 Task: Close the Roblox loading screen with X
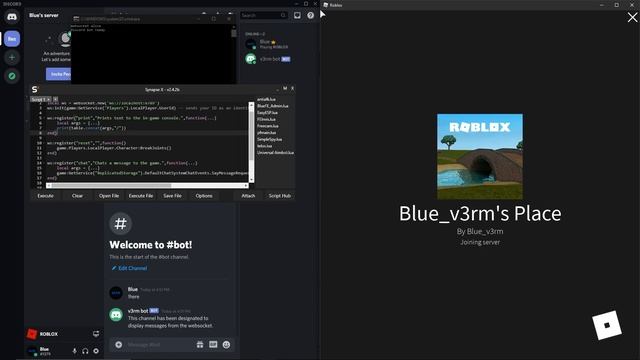632,17
